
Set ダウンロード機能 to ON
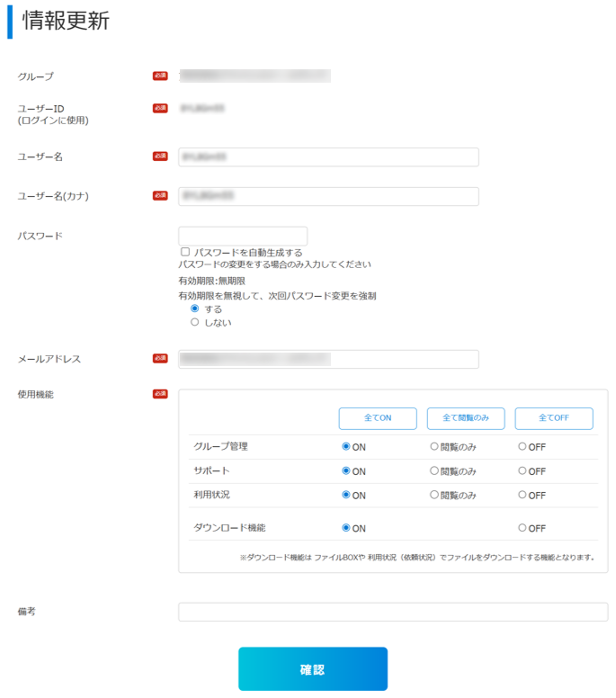[346, 528]
